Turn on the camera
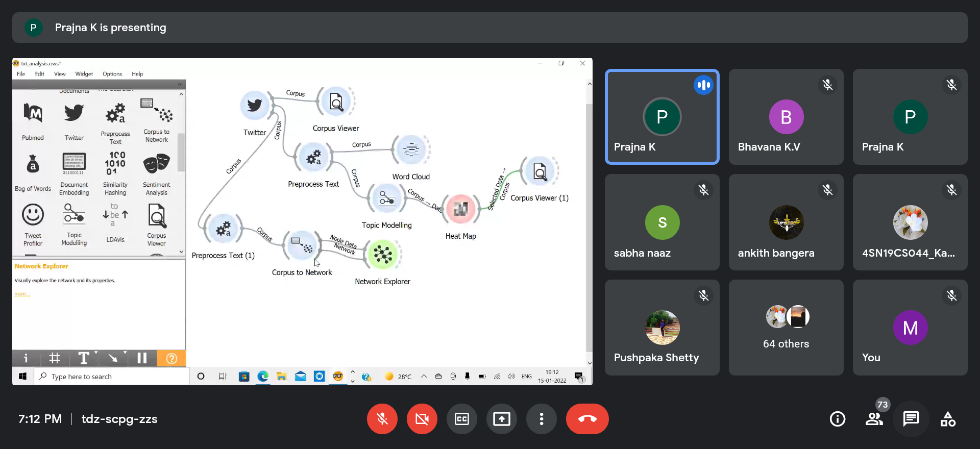Image resolution: width=980 pixels, height=449 pixels. click(x=422, y=419)
